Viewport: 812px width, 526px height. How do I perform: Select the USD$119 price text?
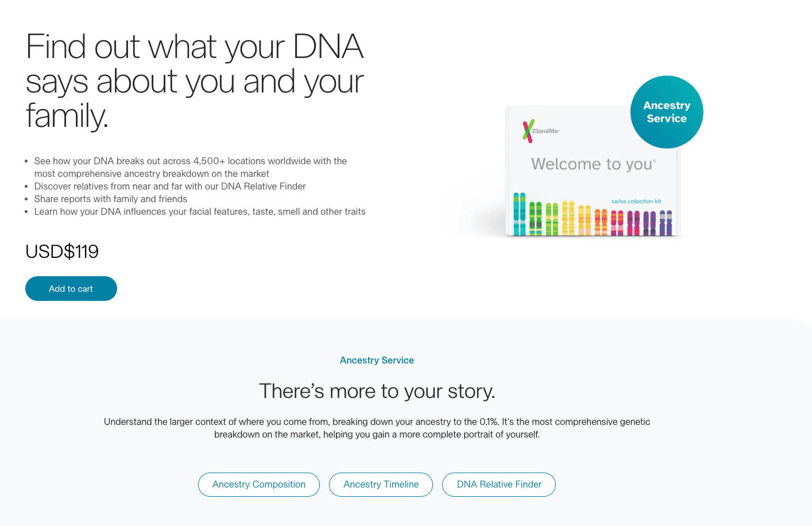(x=61, y=251)
